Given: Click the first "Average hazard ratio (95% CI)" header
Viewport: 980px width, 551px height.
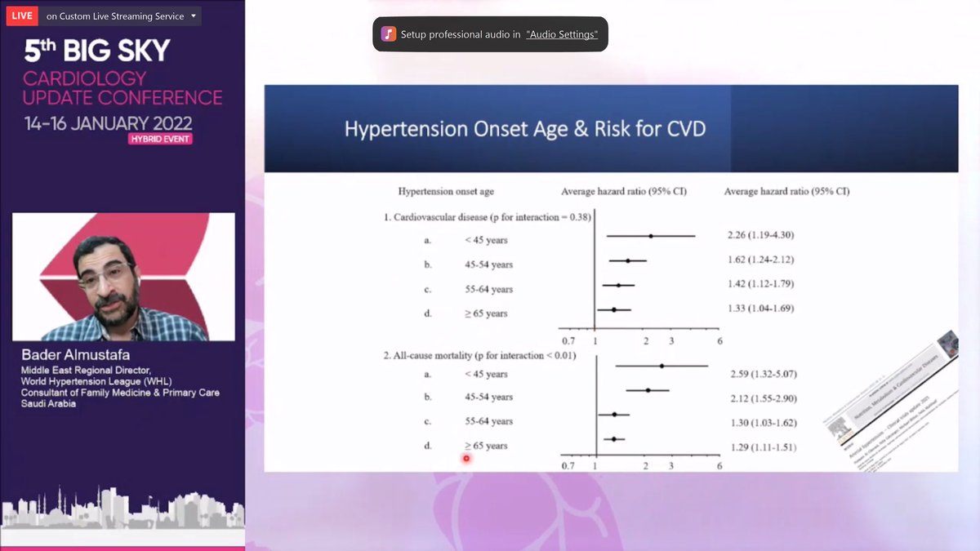Looking at the screenshot, I should (624, 191).
